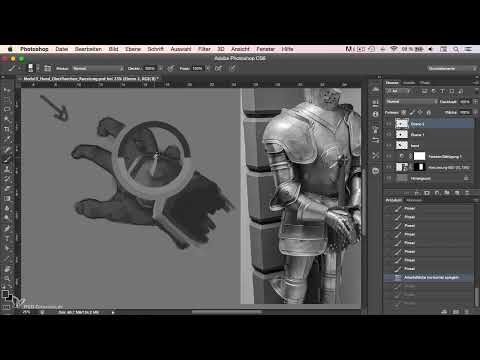Select the Hand tool

click(x=6, y=268)
